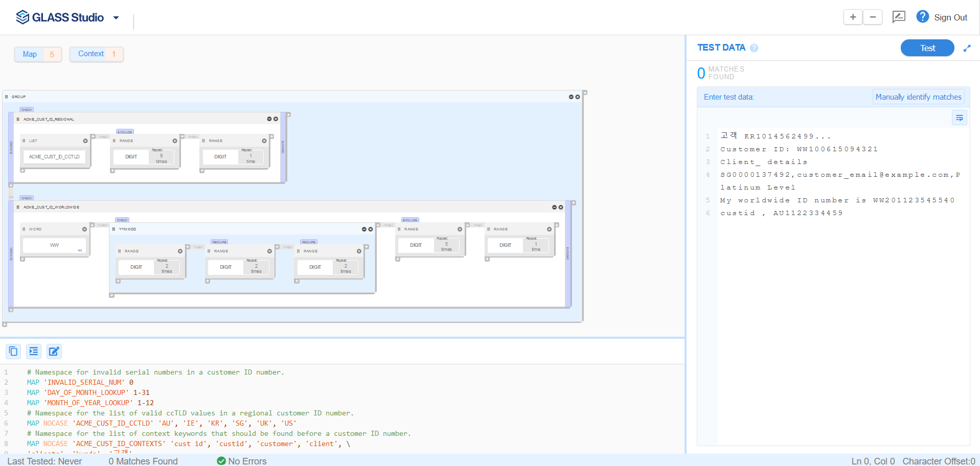Click code line MAP 'INVALID_SERIAL_NUM' 0

pyautogui.click(x=80, y=382)
